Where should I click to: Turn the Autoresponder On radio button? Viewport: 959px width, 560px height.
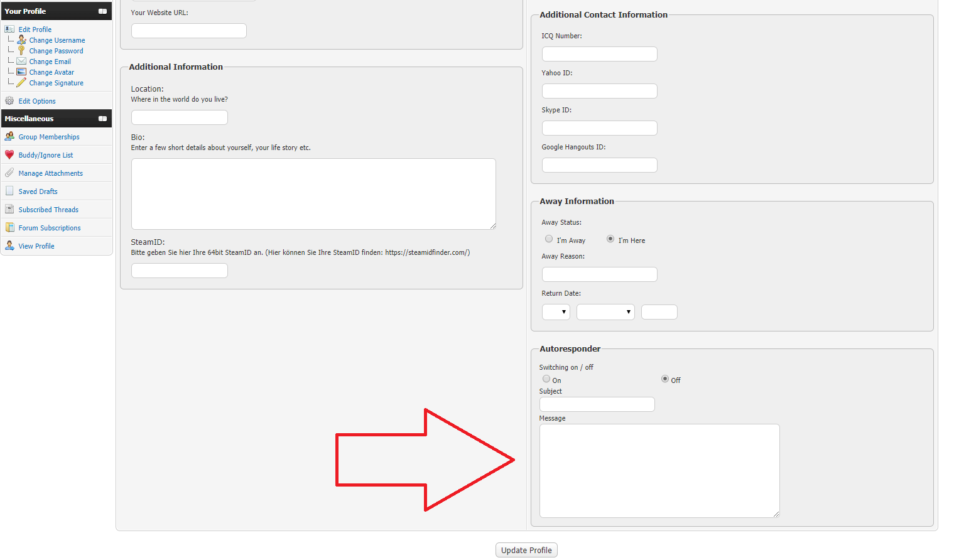point(546,379)
